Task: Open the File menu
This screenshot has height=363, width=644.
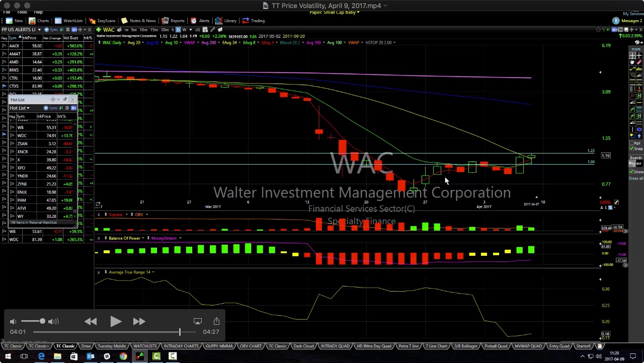Action: click(x=7, y=12)
